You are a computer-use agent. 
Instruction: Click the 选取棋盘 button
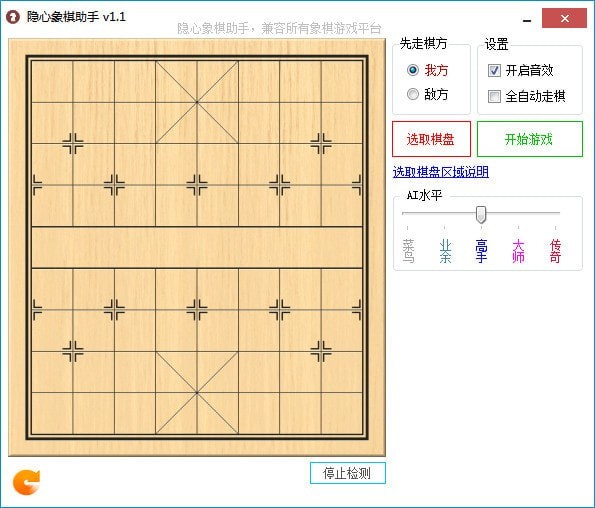click(431, 139)
